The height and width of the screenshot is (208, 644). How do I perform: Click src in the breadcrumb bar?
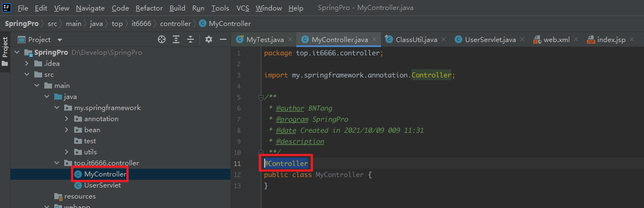click(x=52, y=24)
